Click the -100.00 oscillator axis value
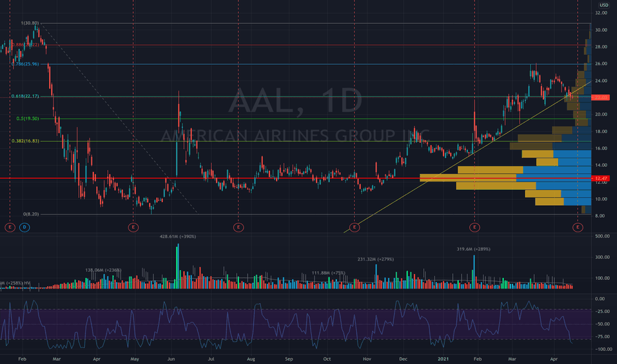Viewport: 617px width, 364px height. [x=603, y=349]
